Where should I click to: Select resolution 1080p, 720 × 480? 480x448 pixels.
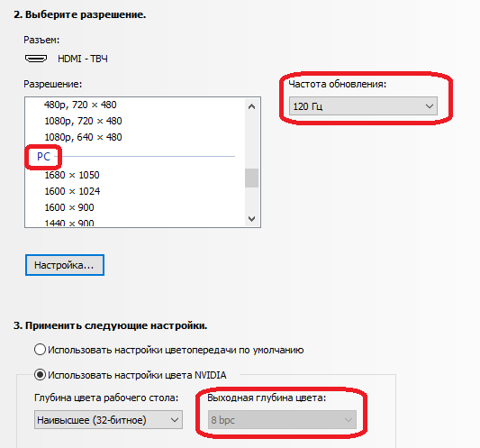coord(83,121)
